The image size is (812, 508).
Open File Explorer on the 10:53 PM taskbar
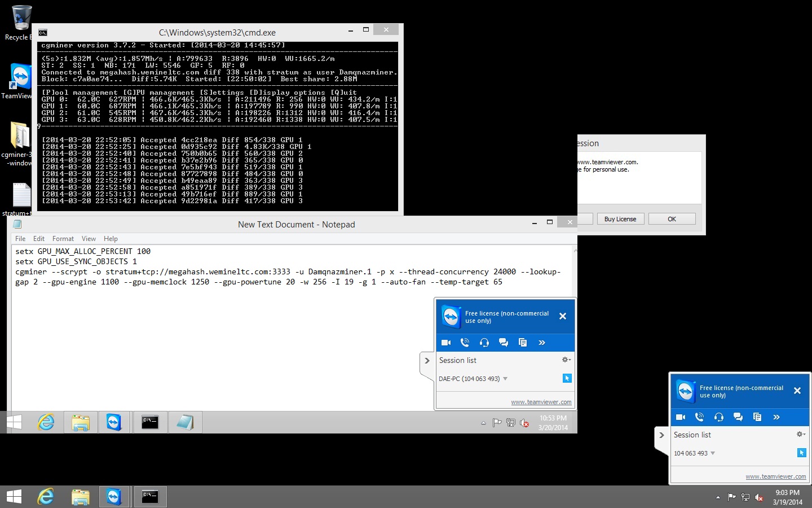coord(81,422)
